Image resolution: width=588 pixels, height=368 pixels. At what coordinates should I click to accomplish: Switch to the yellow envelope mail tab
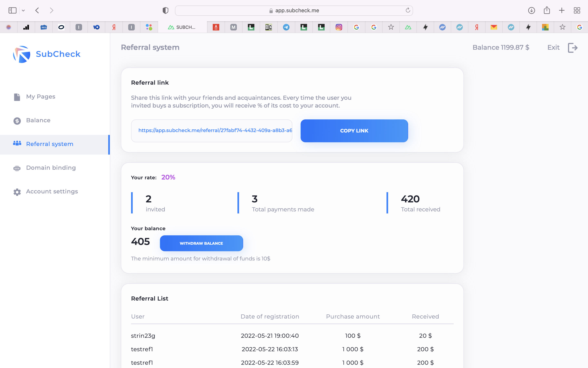(494, 27)
